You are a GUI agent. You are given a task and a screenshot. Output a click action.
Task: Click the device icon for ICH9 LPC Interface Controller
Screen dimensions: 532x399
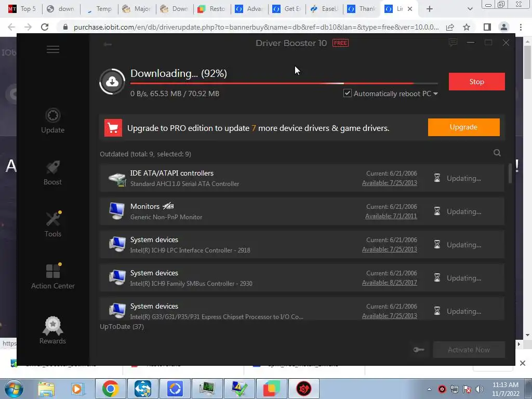[x=117, y=244]
